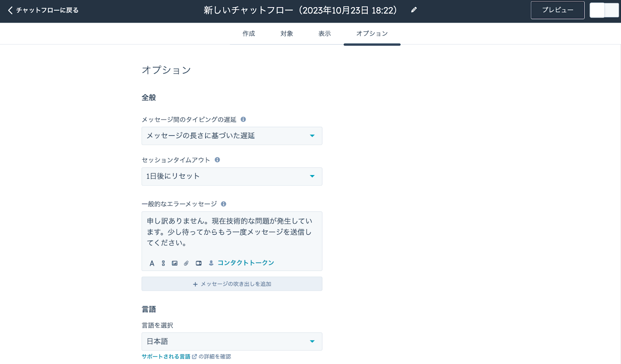Insert a snippet in the error message
The height and width of the screenshot is (364, 621).
click(x=163, y=263)
